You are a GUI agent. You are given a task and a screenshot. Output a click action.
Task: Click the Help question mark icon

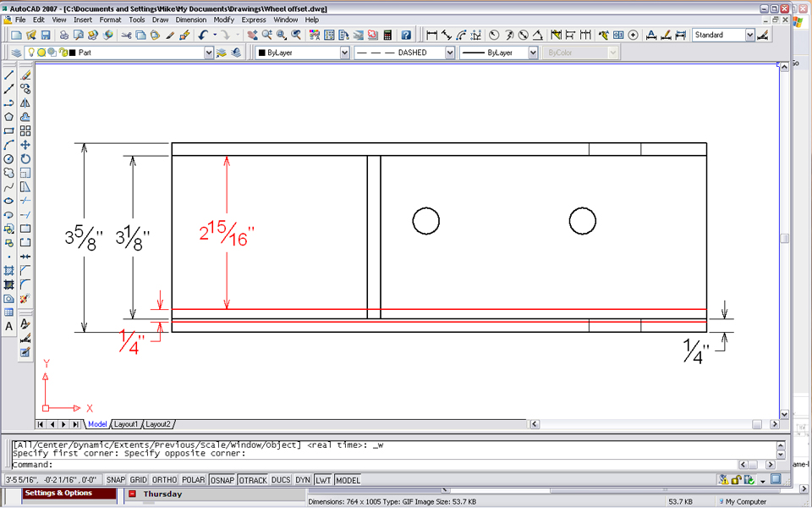tap(407, 35)
